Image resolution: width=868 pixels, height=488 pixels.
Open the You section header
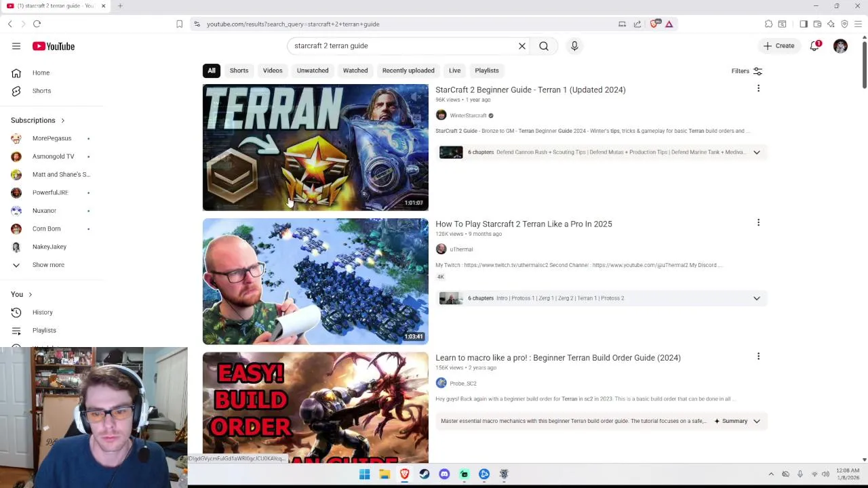(x=22, y=294)
